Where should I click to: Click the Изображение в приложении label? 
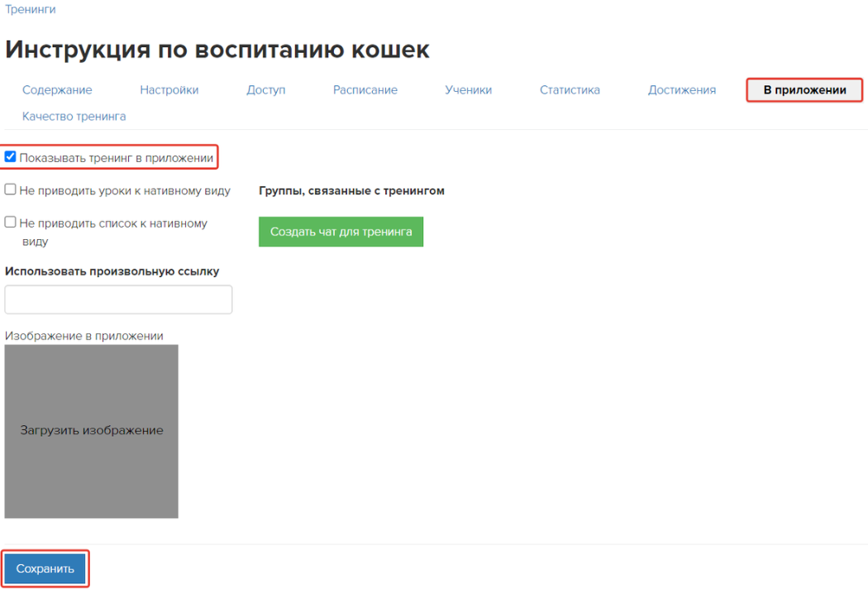tap(84, 336)
